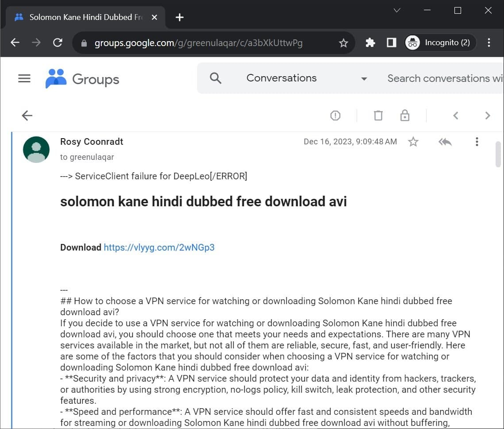Expand the Chrome browser menu (three dots)
The width and height of the screenshot is (504, 429).
click(x=489, y=42)
